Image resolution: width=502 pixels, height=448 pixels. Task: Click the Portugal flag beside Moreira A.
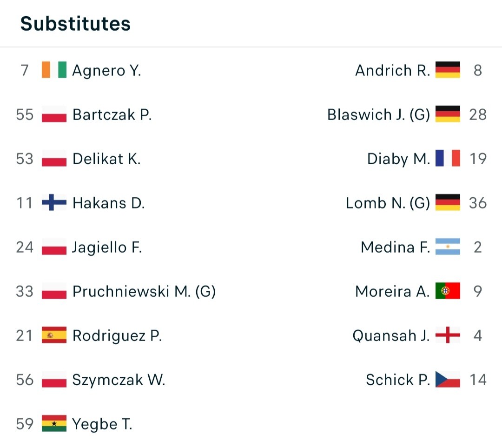click(x=448, y=291)
